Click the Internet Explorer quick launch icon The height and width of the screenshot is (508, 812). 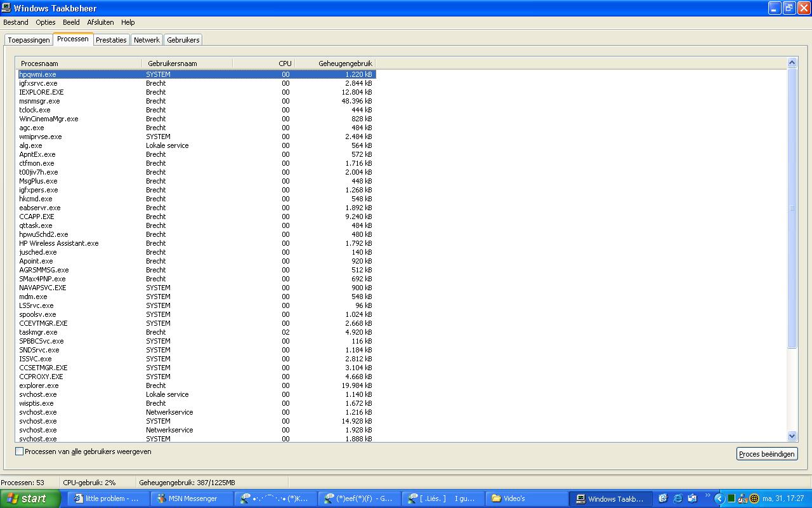[x=678, y=498]
